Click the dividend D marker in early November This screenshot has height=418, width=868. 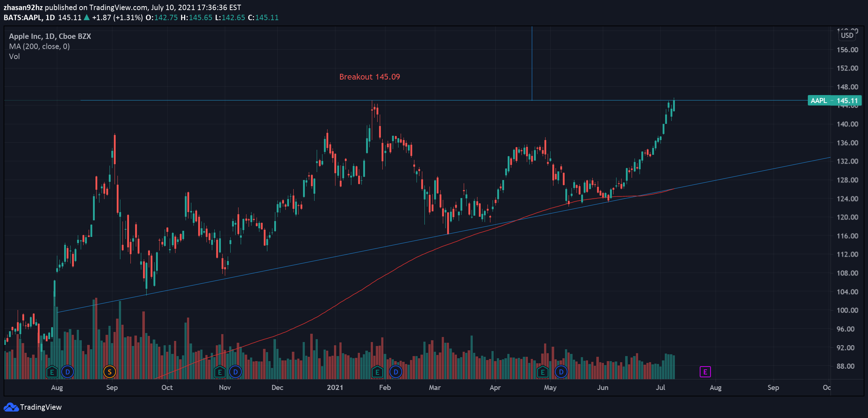[235, 372]
